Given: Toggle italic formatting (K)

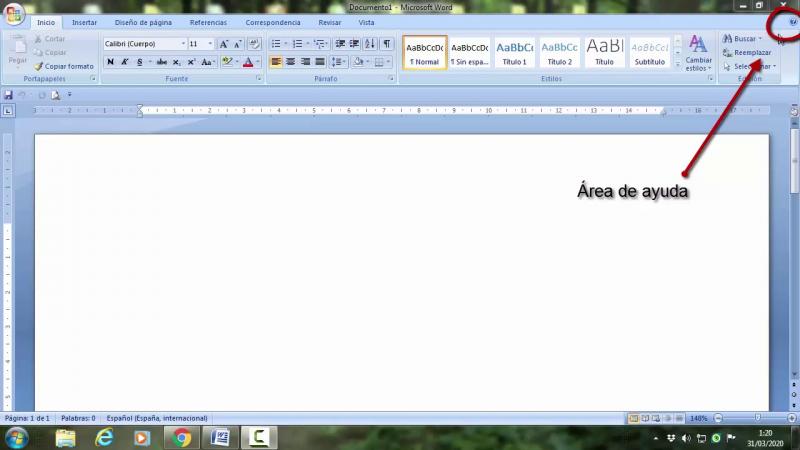Looking at the screenshot, I should click(x=125, y=62).
